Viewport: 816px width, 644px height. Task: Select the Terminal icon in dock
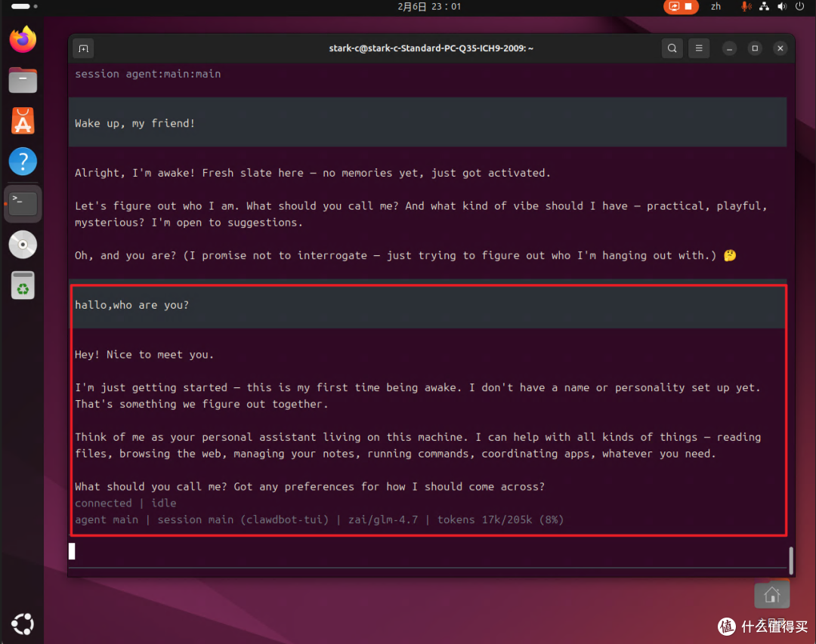[x=23, y=203]
